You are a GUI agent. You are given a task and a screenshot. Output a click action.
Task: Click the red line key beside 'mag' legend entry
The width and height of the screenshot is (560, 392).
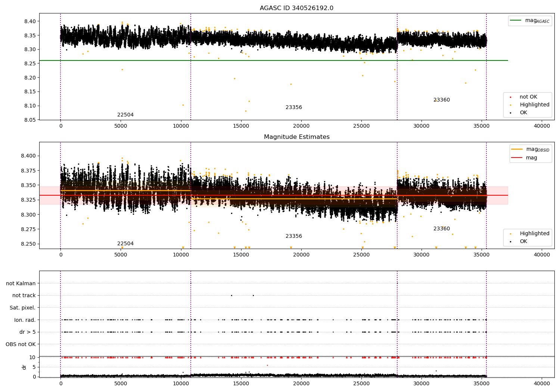(517, 158)
